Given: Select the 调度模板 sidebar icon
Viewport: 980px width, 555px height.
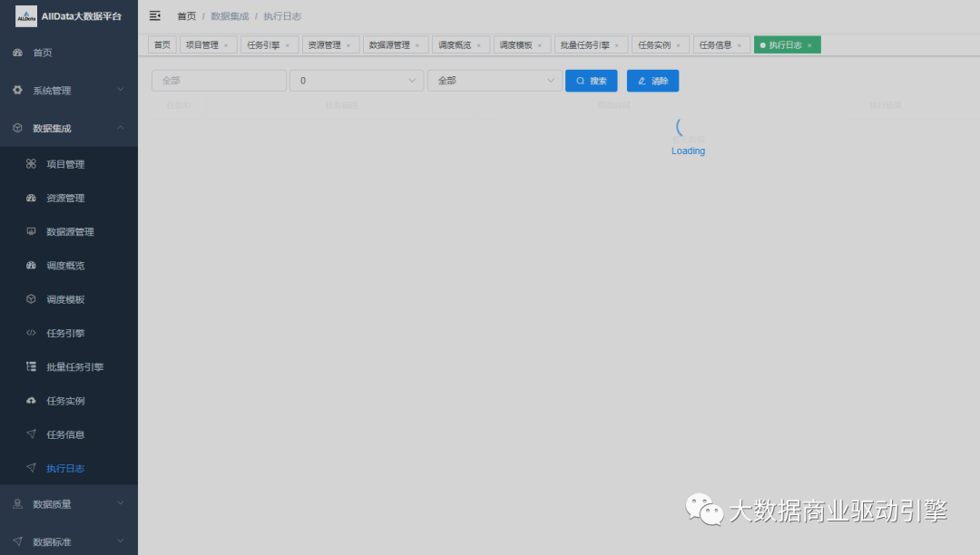Looking at the screenshot, I should [x=32, y=298].
